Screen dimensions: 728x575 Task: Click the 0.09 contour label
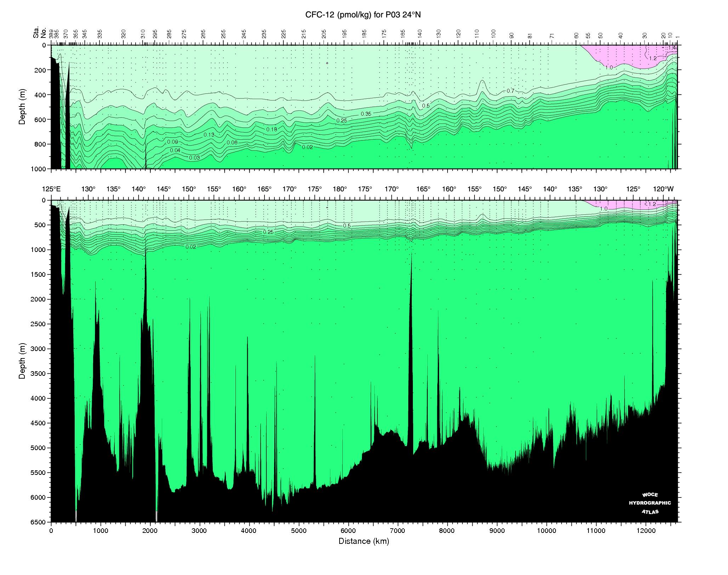coord(172,142)
